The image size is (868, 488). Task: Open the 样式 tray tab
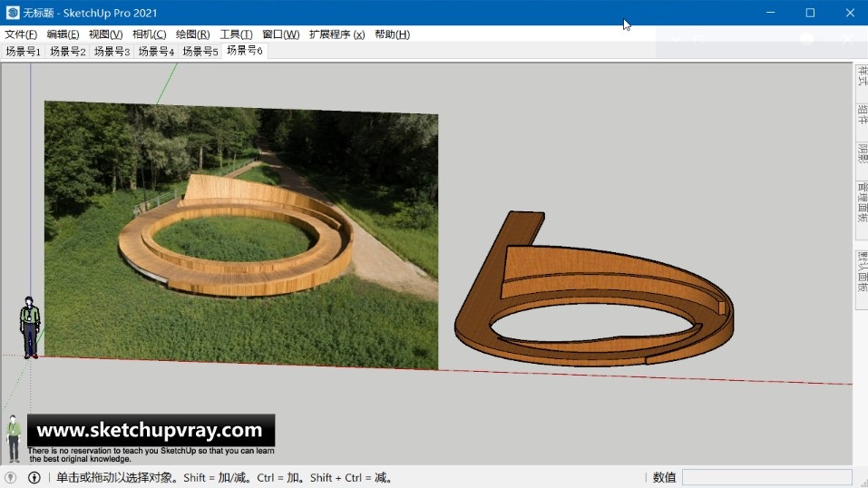pyautogui.click(x=862, y=76)
